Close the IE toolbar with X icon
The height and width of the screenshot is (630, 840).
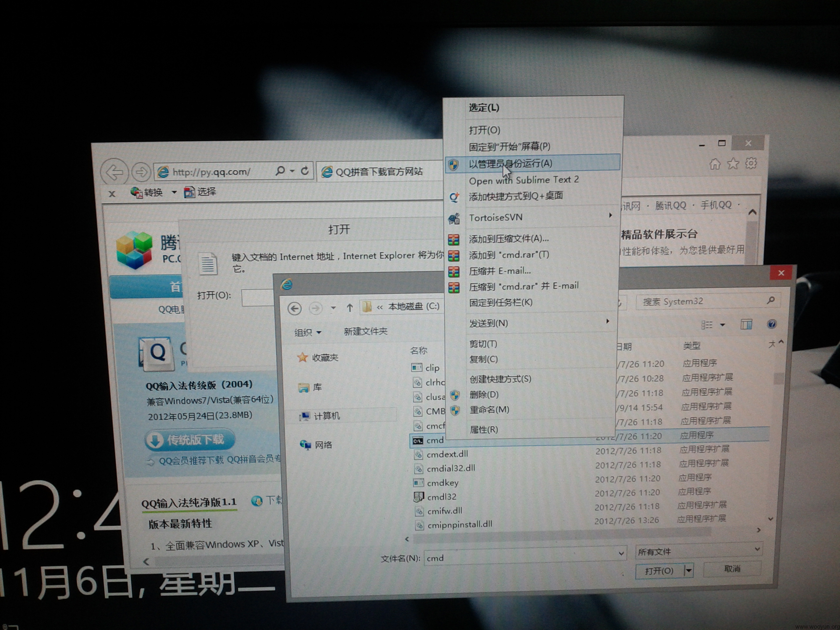click(x=112, y=194)
